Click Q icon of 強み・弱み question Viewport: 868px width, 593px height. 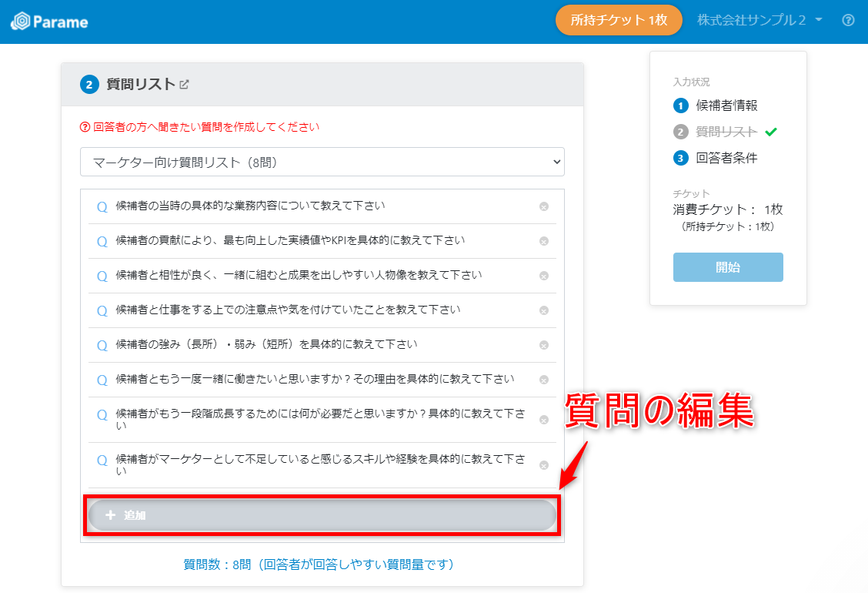[102, 346]
